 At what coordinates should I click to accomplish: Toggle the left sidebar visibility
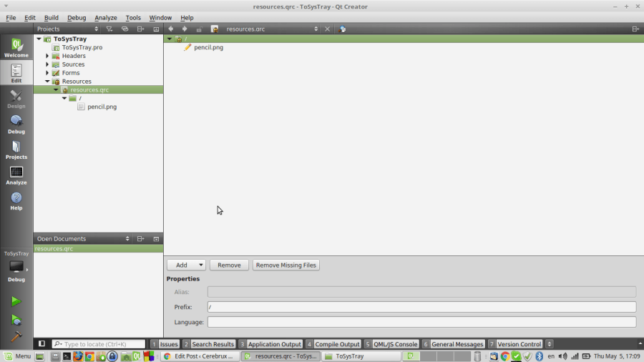pyautogui.click(x=42, y=344)
